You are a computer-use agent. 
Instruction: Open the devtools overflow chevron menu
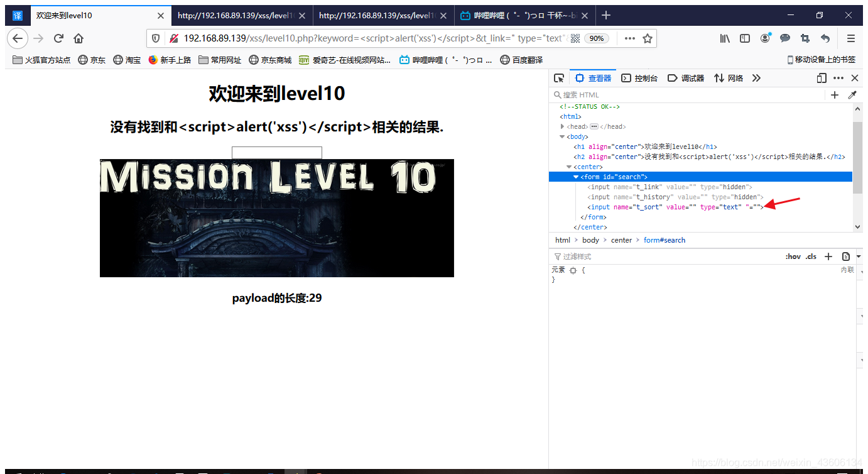[756, 77]
